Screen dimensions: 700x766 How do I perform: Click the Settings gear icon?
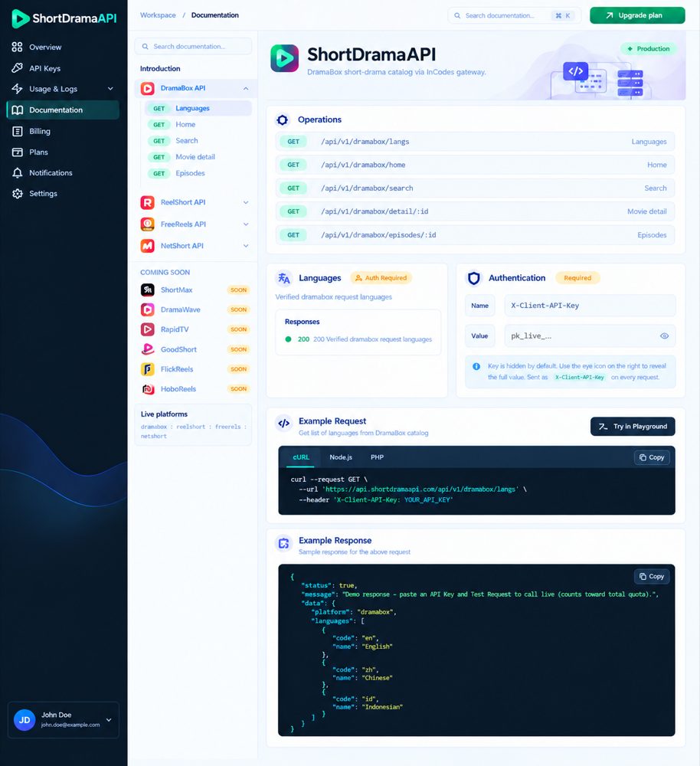click(17, 194)
